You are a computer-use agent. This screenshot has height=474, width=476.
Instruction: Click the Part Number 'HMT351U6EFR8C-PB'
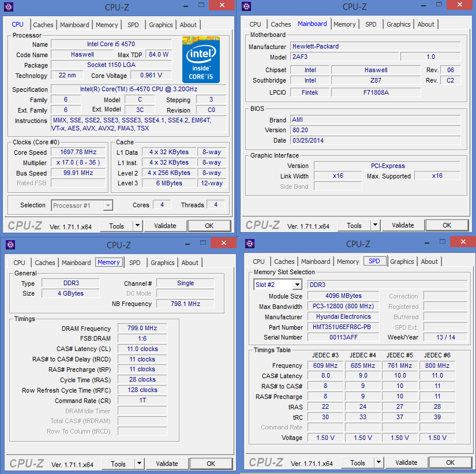343,327
